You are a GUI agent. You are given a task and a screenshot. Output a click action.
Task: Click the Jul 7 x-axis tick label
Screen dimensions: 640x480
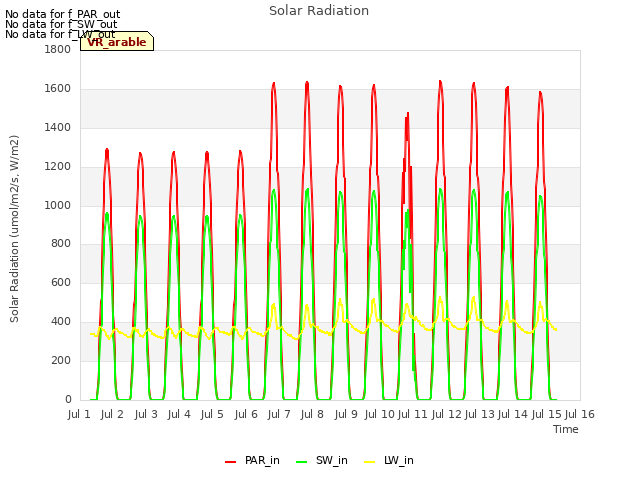pos(279,414)
